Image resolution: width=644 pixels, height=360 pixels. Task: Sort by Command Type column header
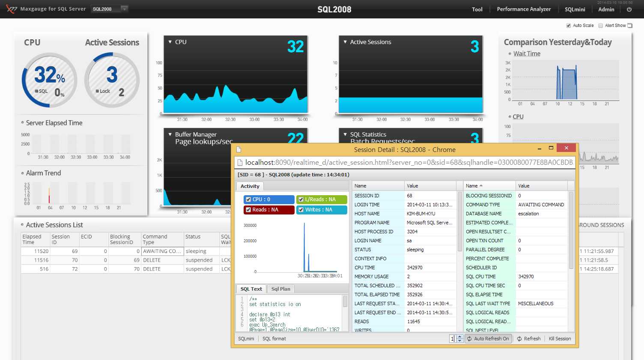pos(162,239)
